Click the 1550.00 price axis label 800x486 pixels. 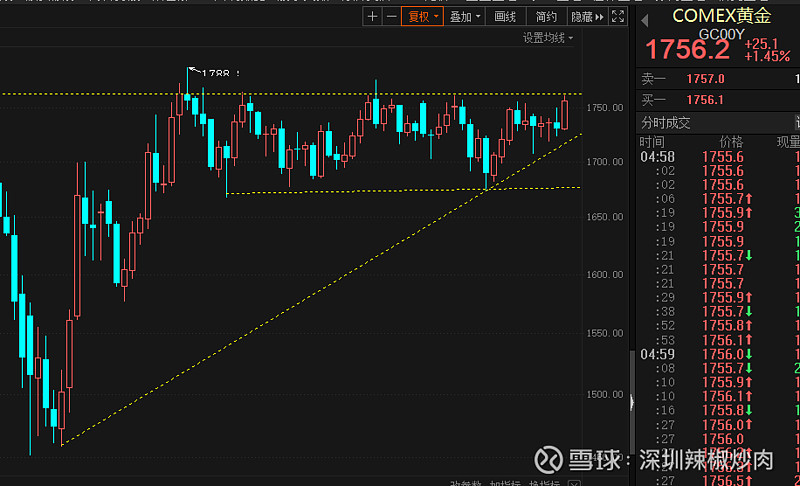coord(605,334)
